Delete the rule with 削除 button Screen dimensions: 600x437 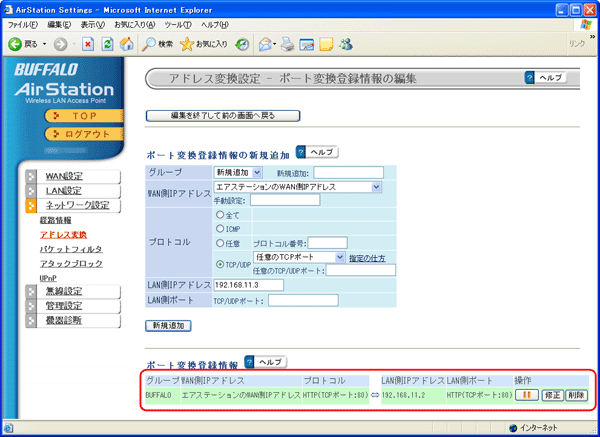click(x=575, y=395)
